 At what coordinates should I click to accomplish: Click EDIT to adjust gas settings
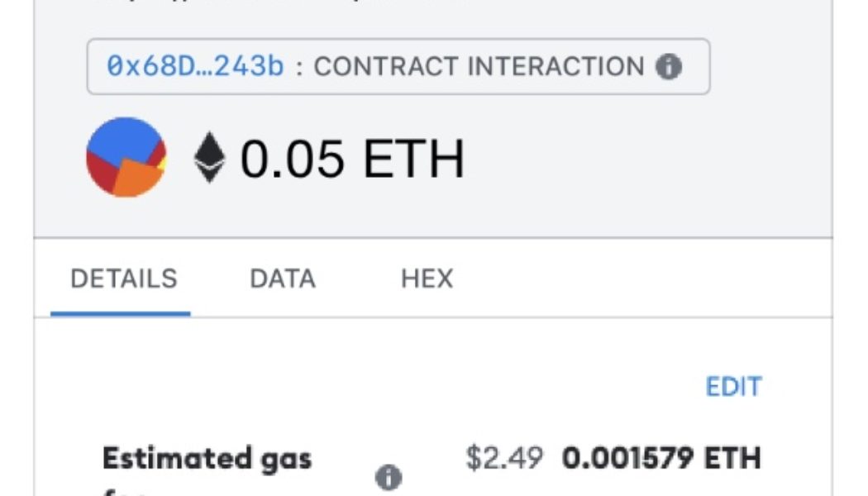coord(734,385)
